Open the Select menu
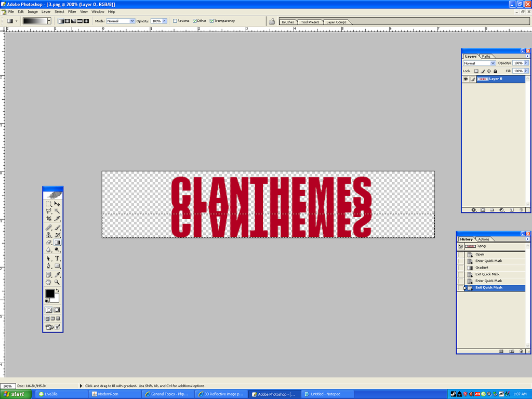Viewport: 532px width, 399px height. click(x=59, y=11)
